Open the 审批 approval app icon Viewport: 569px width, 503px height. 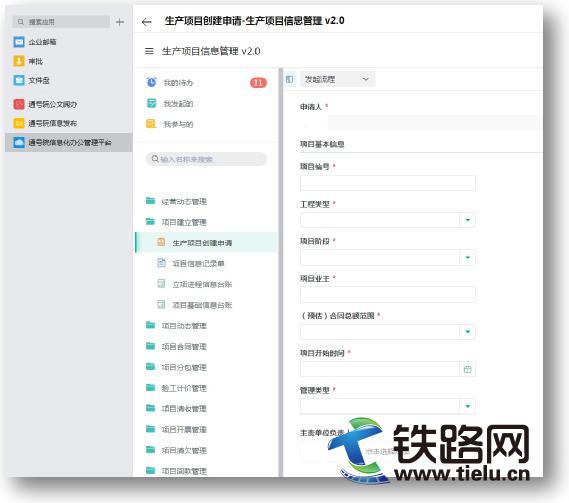tap(19, 61)
